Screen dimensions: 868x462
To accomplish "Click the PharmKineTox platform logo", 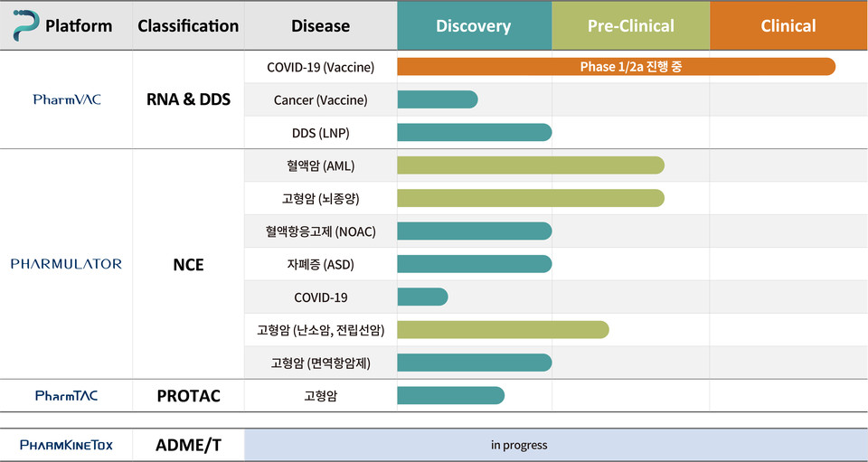I will point(66,445).
